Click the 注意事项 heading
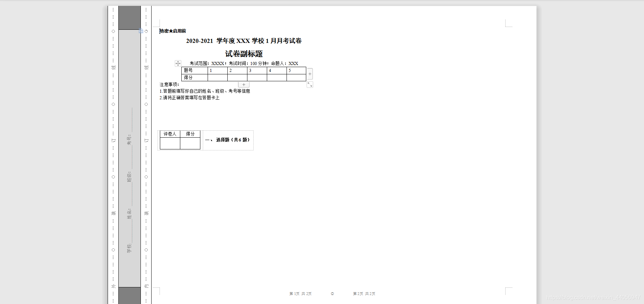 (169, 84)
